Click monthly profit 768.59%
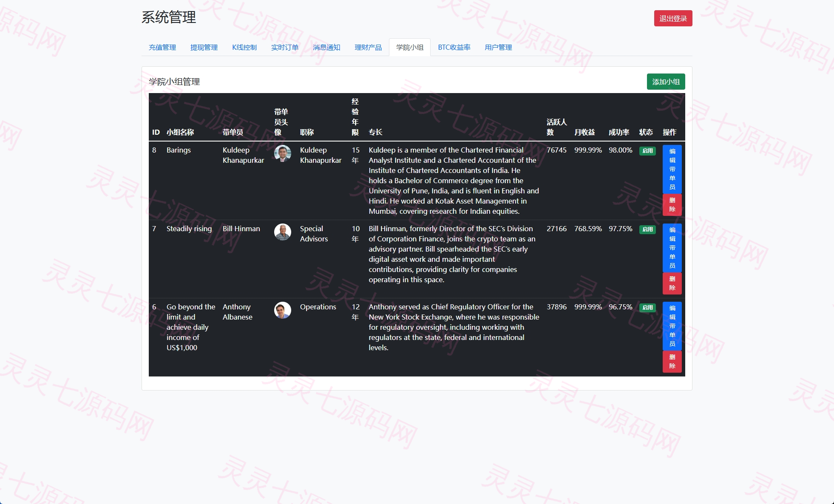The height and width of the screenshot is (504, 834). tap(588, 229)
